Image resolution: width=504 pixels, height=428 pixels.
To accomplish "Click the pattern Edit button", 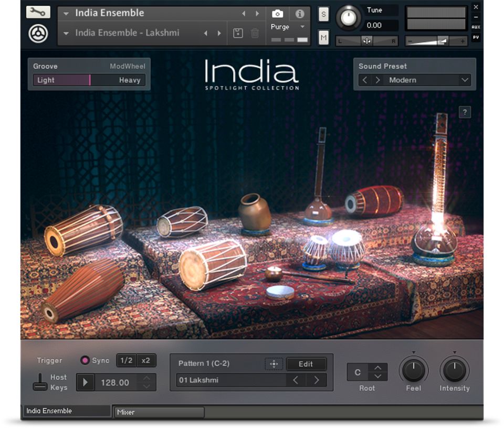I will 306,364.
